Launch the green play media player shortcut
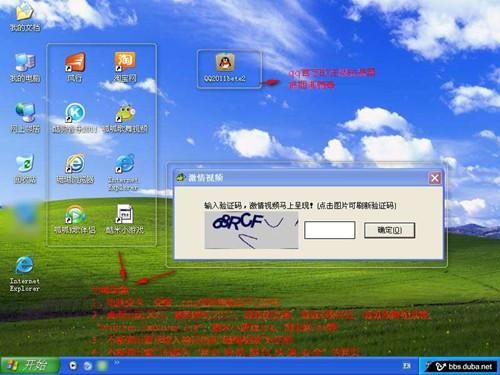The image size is (500, 375). 75,215
